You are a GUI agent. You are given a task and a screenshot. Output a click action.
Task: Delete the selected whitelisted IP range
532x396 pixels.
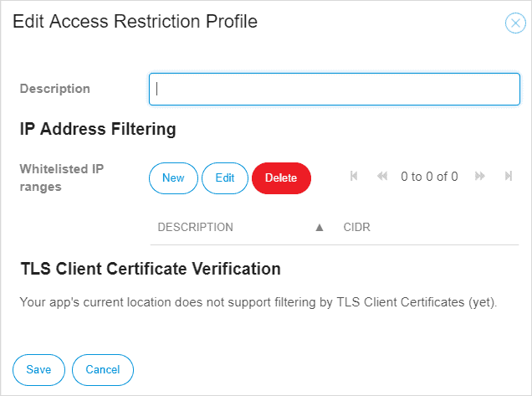coord(281,177)
